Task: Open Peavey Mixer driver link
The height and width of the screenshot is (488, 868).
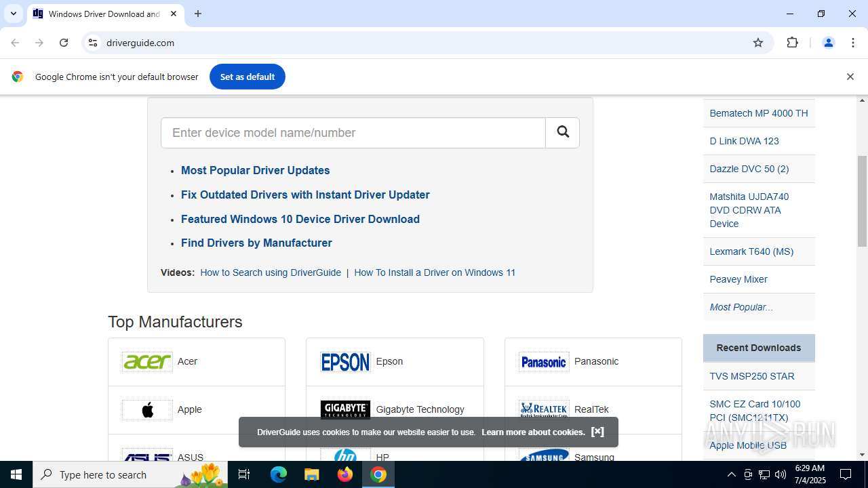Action: [738, 279]
